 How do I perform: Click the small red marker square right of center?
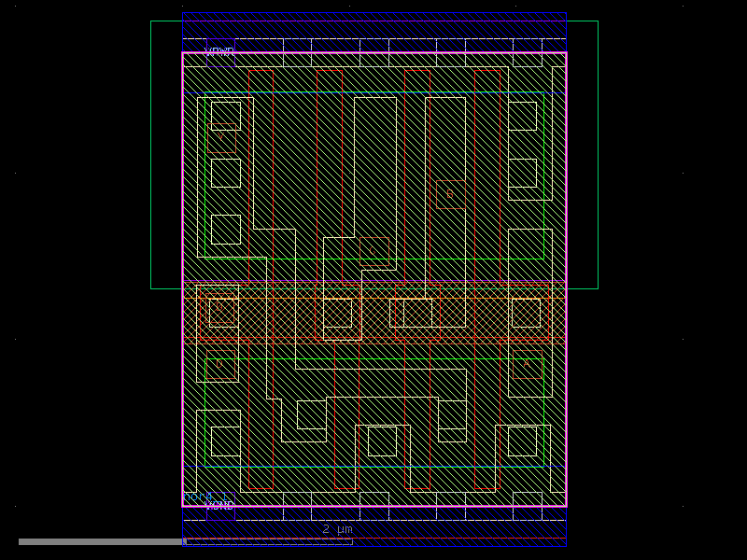(449, 192)
